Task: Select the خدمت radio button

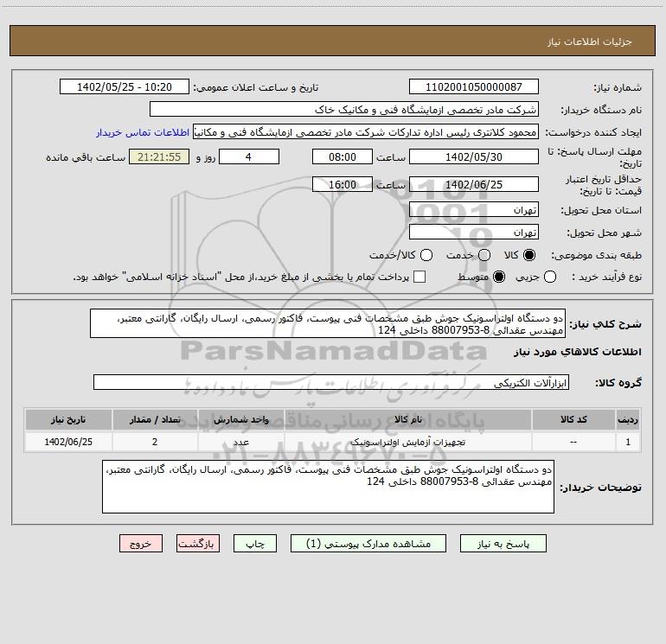Action: pyautogui.click(x=484, y=255)
